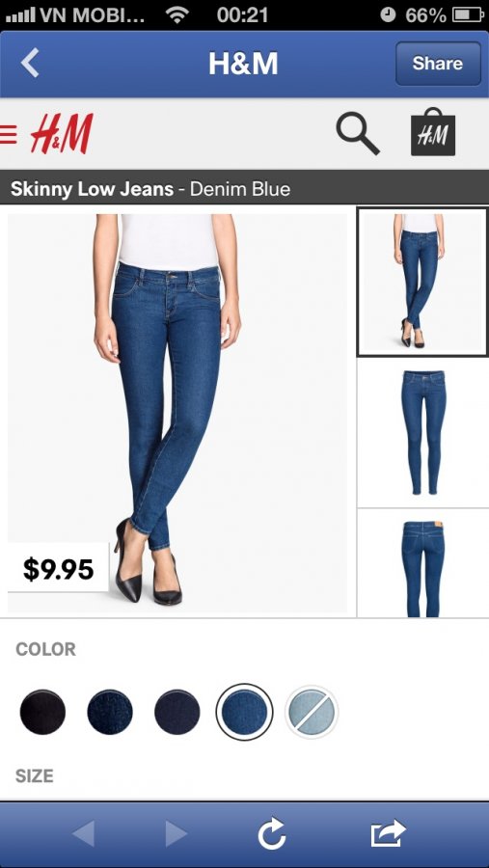Click the Share button

(438, 63)
